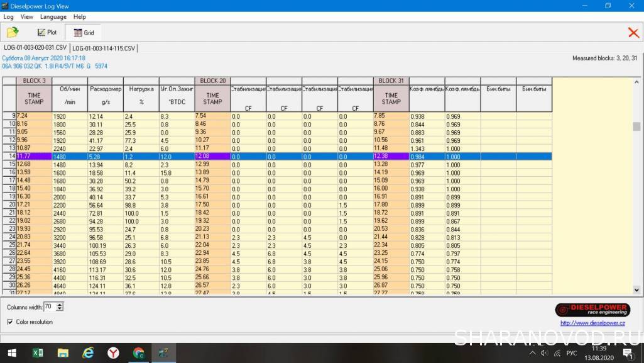Decrease columns width with down arrow
This screenshot has width=644, height=363.
click(x=60, y=310)
